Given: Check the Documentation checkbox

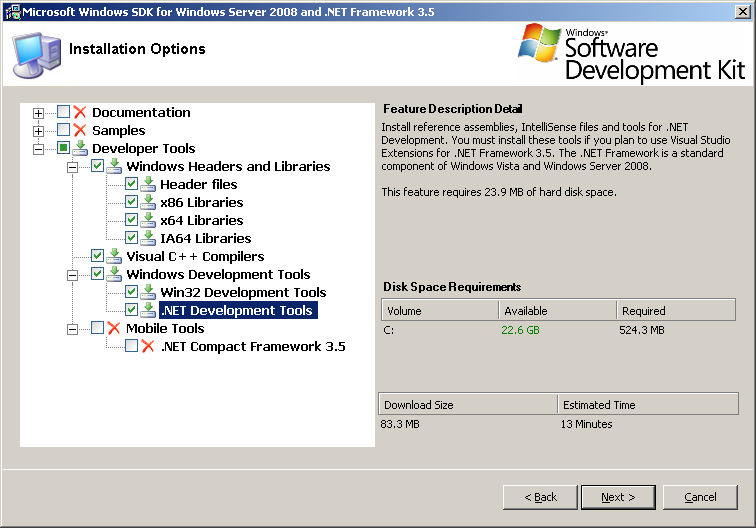Looking at the screenshot, I should point(63,112).
